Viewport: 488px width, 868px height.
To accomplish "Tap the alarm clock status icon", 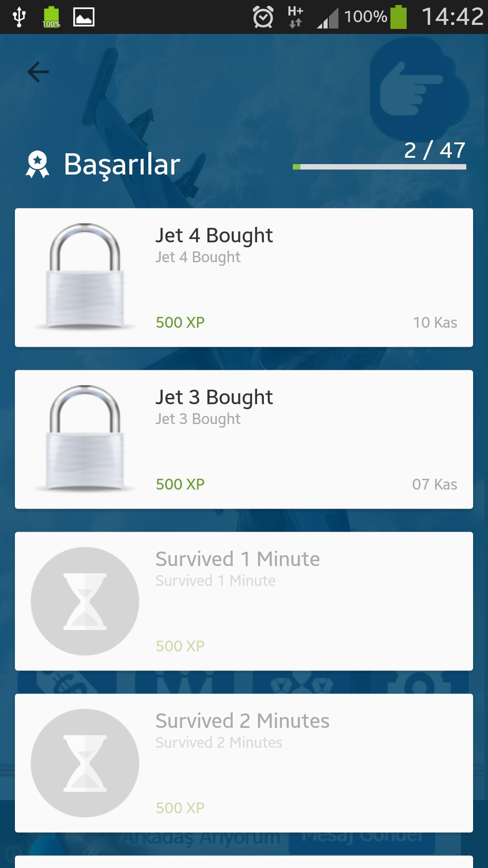I will click(x=263, y=17).
